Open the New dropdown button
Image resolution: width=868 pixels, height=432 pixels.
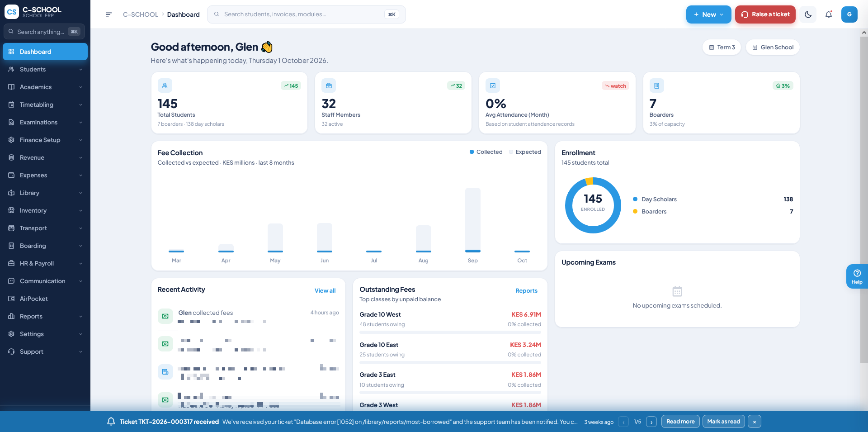tap(708, 14)
